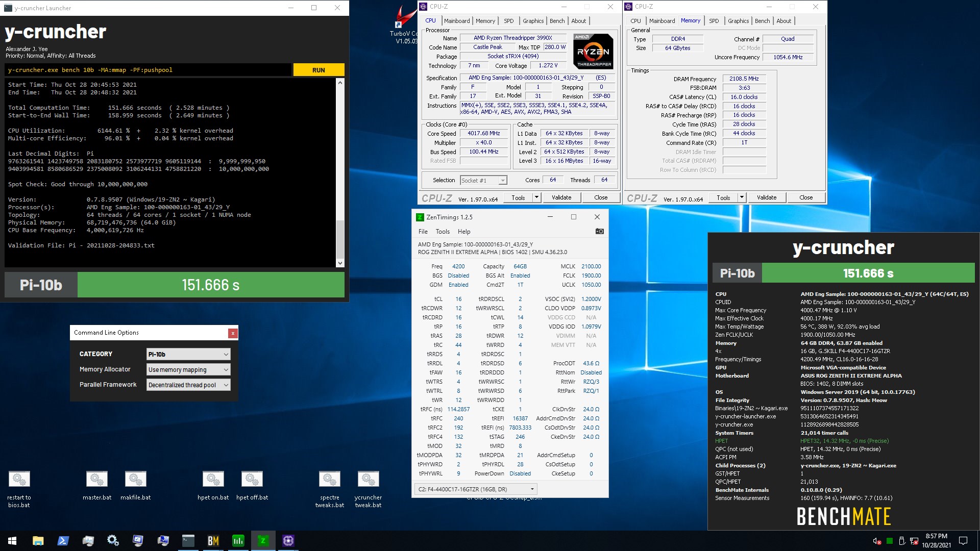Open About tab in right CPU-Z

click(x=784, y=21)
